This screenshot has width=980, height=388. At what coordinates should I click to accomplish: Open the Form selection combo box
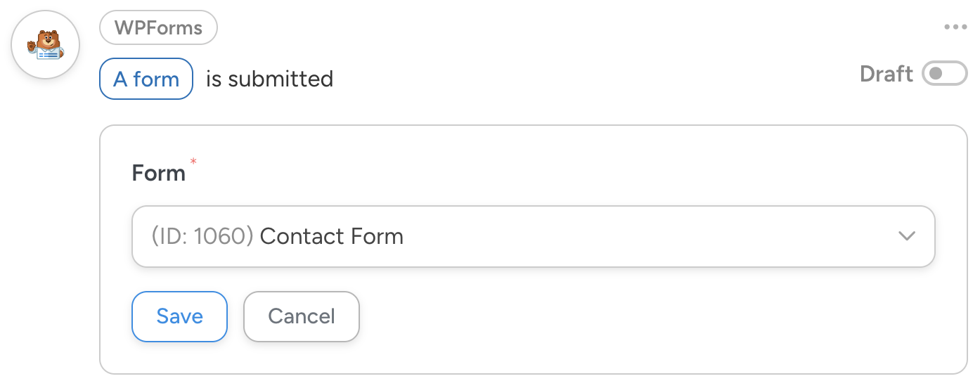click(x=533, y=236)
